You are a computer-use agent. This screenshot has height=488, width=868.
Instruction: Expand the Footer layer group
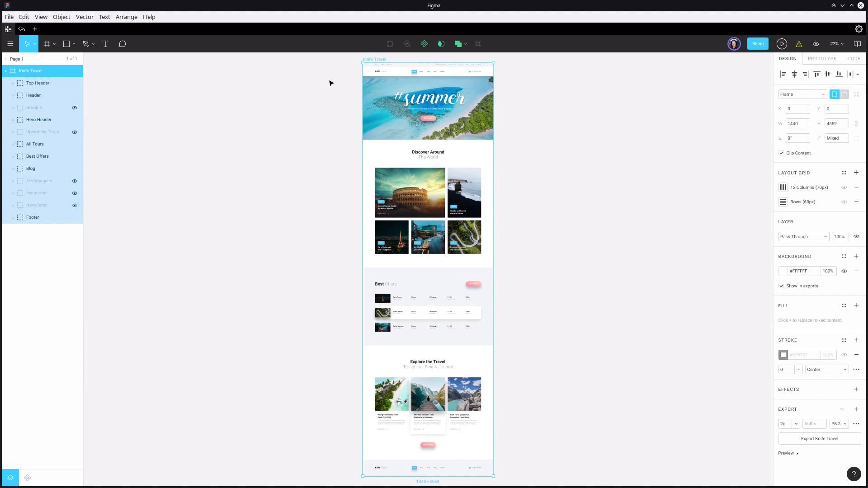pos(13,217)
